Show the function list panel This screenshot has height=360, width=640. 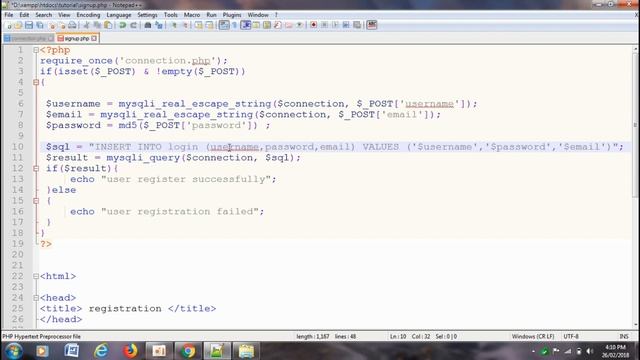[x=278, y=25]
